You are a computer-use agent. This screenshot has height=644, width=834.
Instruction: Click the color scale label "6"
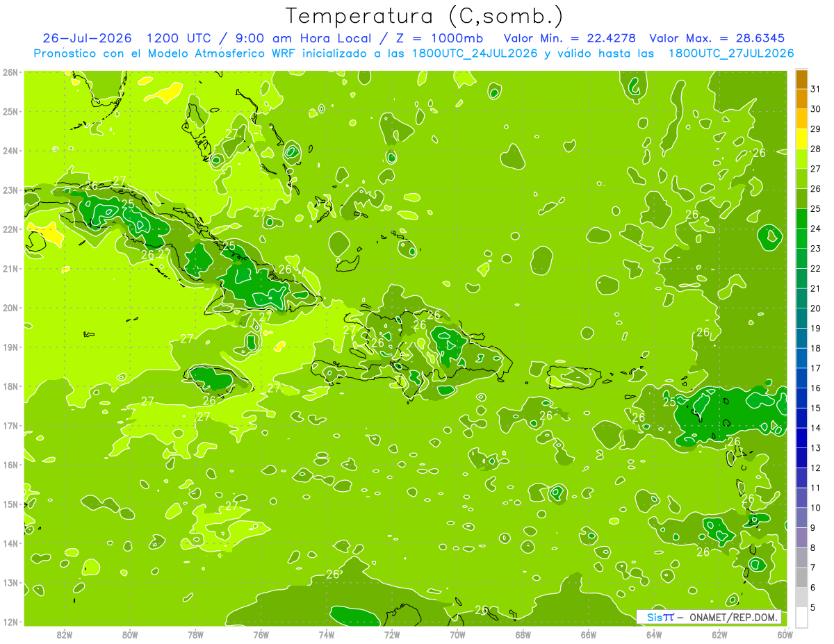813,587
